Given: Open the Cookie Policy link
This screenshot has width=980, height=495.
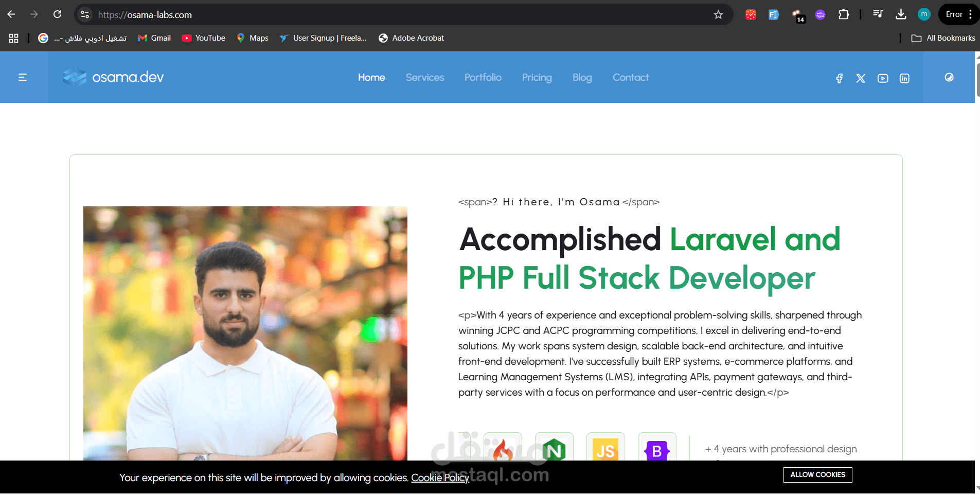Looking at the screenshot, I should (x=440, y=478).
